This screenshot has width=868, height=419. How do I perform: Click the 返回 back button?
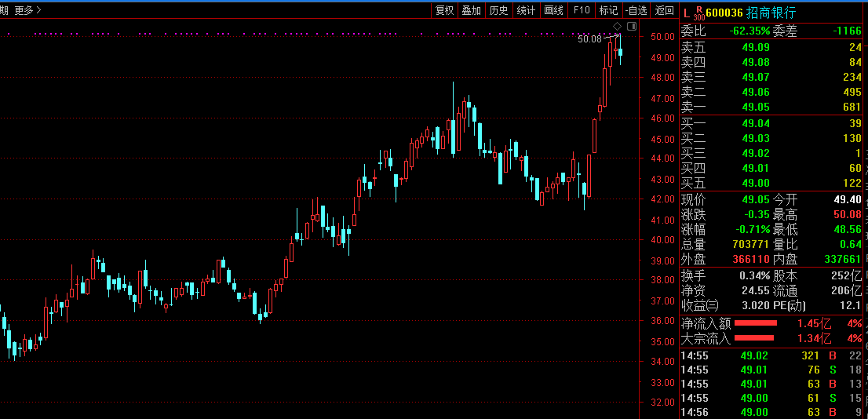click(x=664, y=10)
